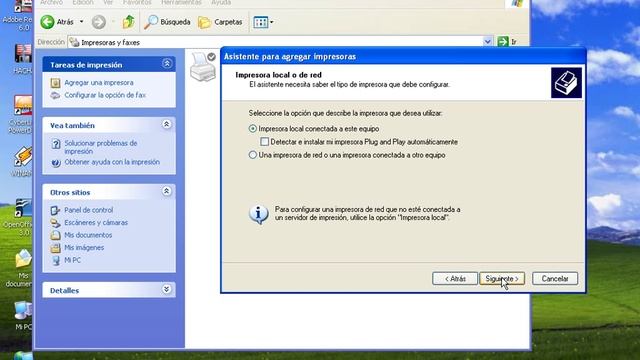Click the fax configuration icon
The width and height of the screenshot is (640, 360).
coord(55,96)
